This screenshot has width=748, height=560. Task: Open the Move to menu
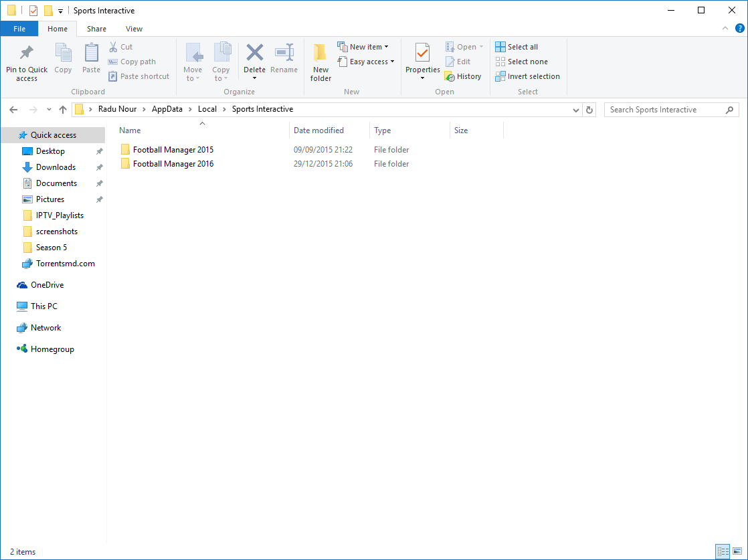(x=193, y=62)
